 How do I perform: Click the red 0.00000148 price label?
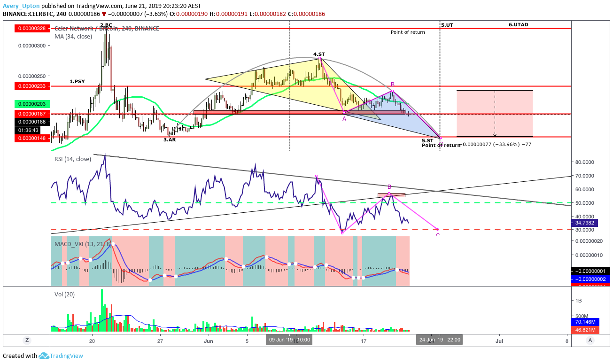pos(32,137)
